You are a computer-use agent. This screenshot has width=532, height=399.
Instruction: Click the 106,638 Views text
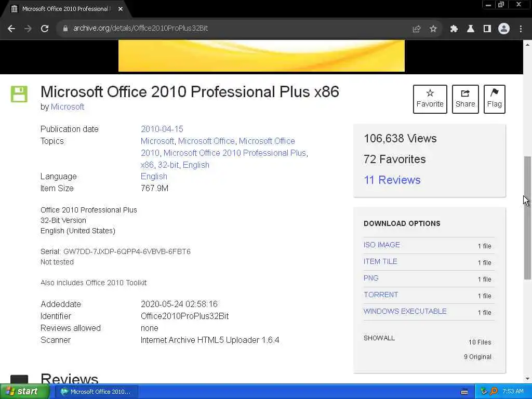click(x=400, y=138)
